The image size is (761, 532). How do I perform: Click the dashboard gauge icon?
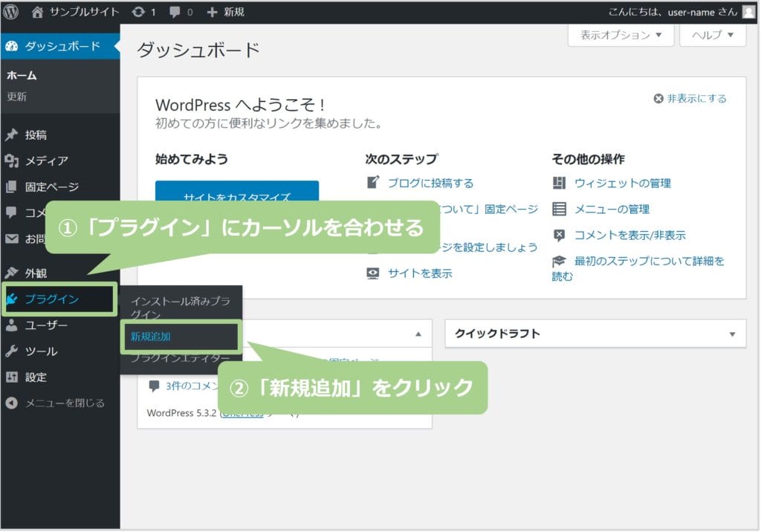coord(12,46)
